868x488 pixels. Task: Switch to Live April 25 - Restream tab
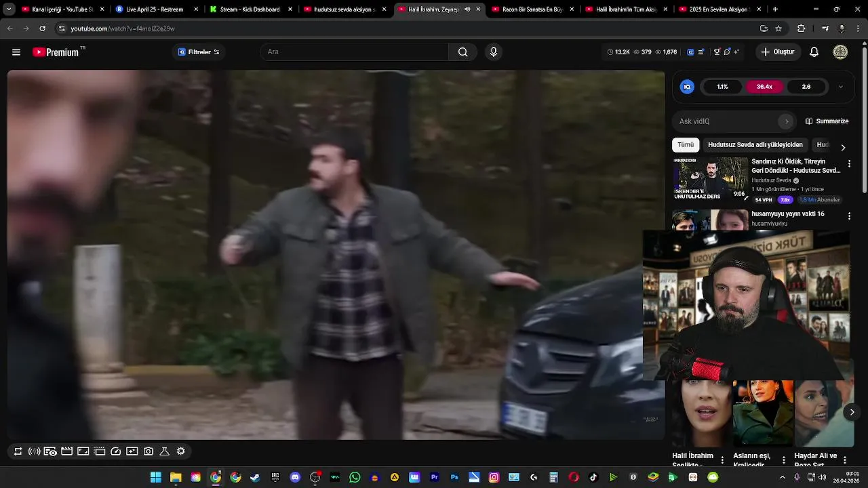[x=155, y=9]
